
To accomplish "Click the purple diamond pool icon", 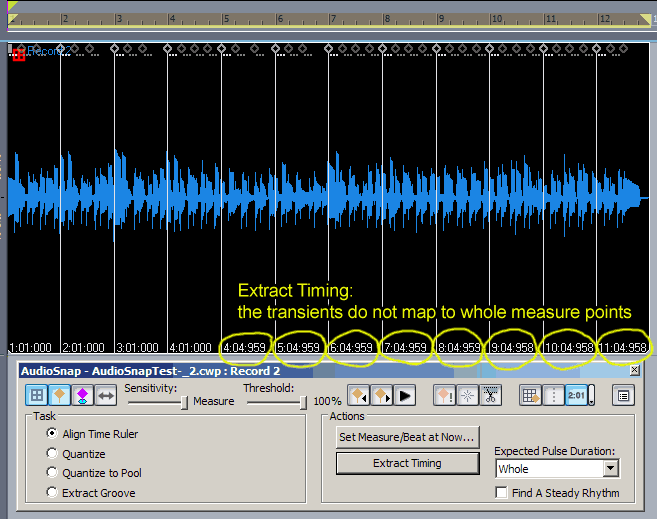I will tap(82, 395).
